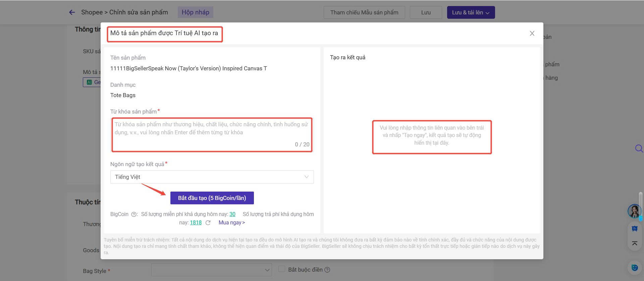
Task: Click Tham chiếu Mẫu sản phẩm button
Action: coord(364,12)
